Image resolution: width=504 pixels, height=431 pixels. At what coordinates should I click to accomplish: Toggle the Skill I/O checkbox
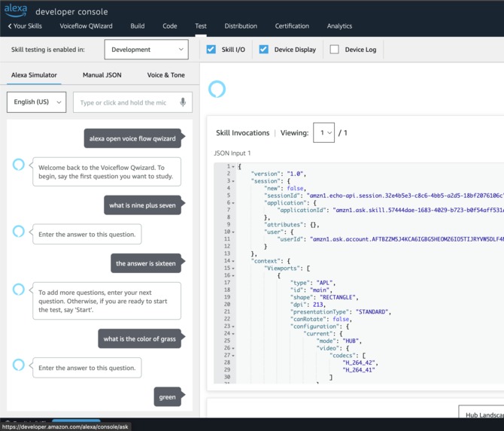click(x=211, y=50)
